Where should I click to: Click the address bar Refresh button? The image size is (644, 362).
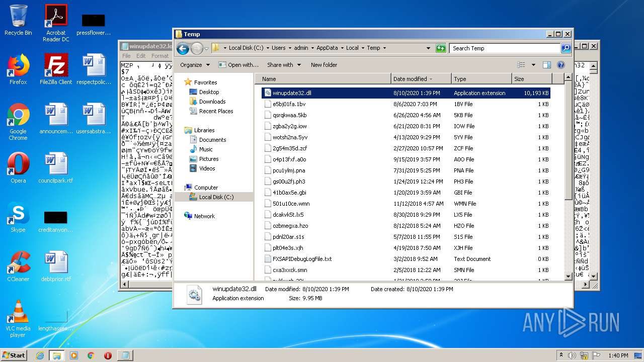(441, 48)
